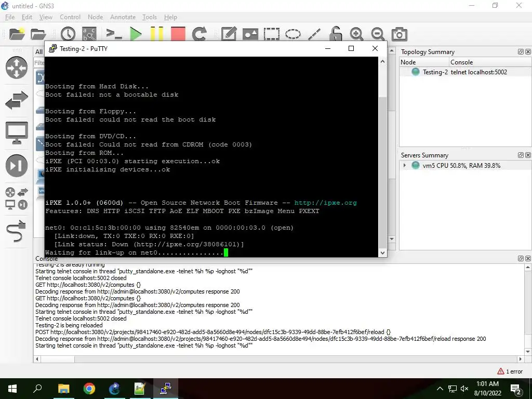Click PuTTY terminal scrollbar down arrow
The width and height of the screenshot is (532, 399).
click(x=383, y=252)
